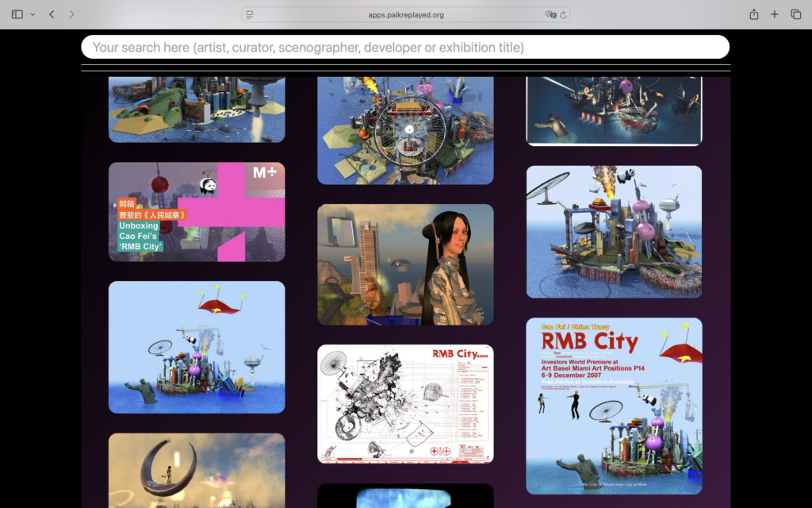Click the artist and exhibition search field
This screenshot has height=508, width=812.
pyautogui.click(x=405, y=47)
